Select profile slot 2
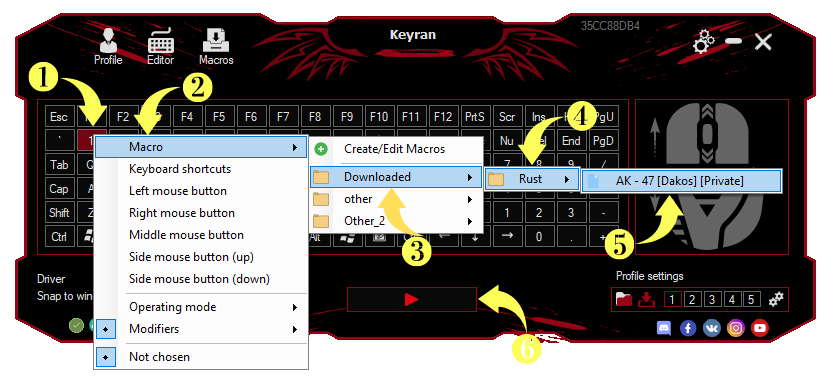This screenshot has width=832, height=377. click(692, 299)
